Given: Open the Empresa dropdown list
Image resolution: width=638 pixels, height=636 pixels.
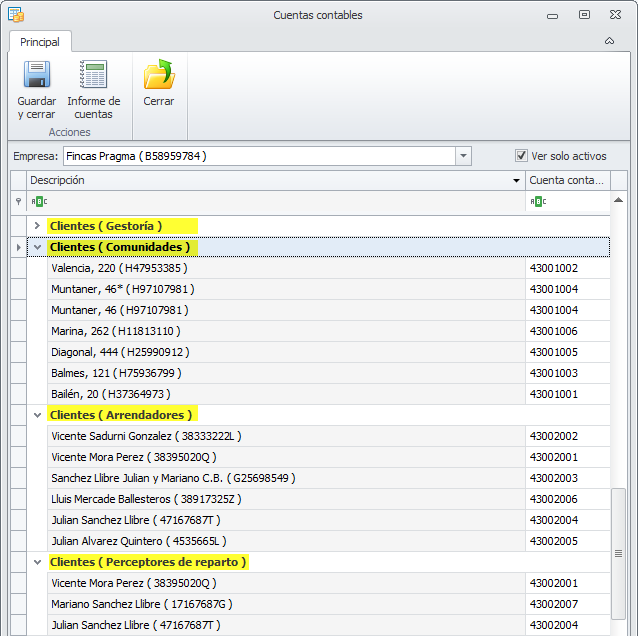Looking at the screenshot, I should [x=463, y=156].
